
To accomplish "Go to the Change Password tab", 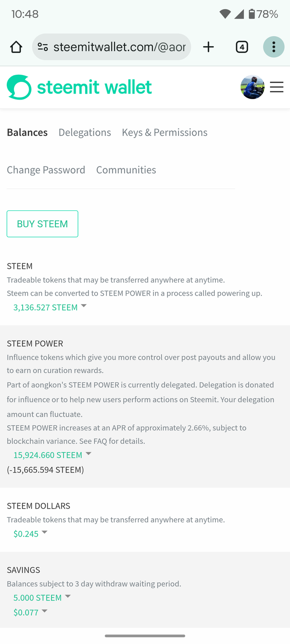I will coord(46,170).
